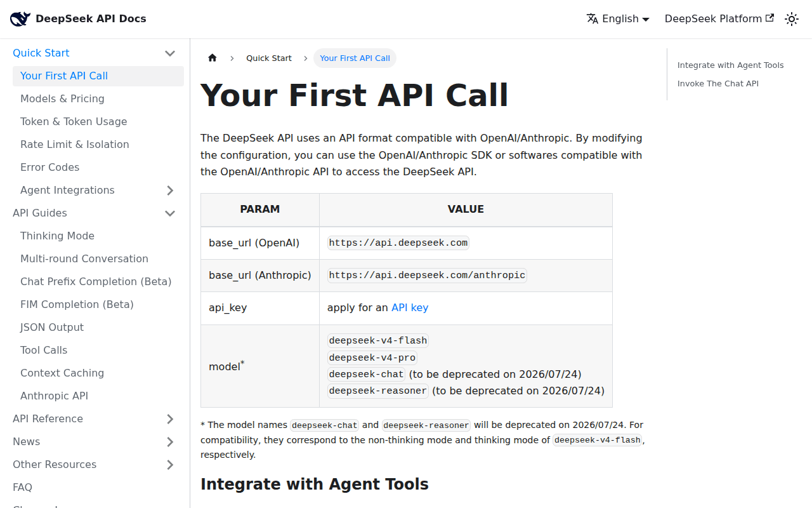Open the DeepSeek Platform external link
The image size is (812, 508).
(x=719, y=19)
